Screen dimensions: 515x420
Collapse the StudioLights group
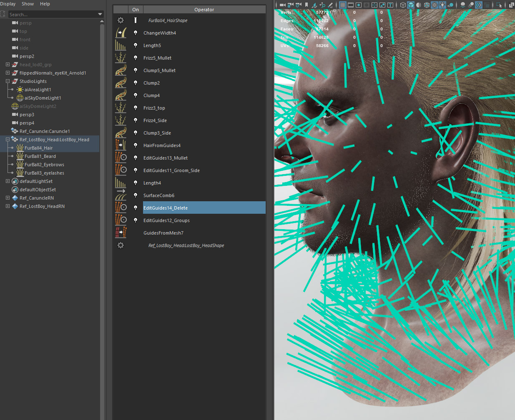8,81
